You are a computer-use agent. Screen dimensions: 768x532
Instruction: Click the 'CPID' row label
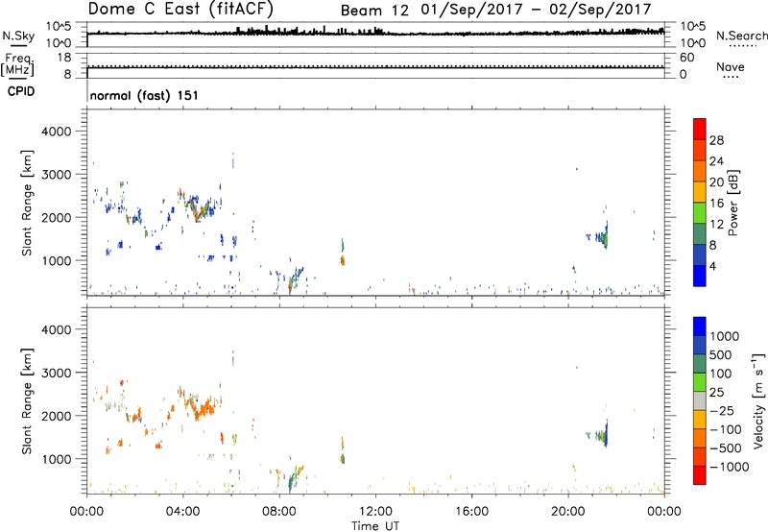(x=21, y=91)
